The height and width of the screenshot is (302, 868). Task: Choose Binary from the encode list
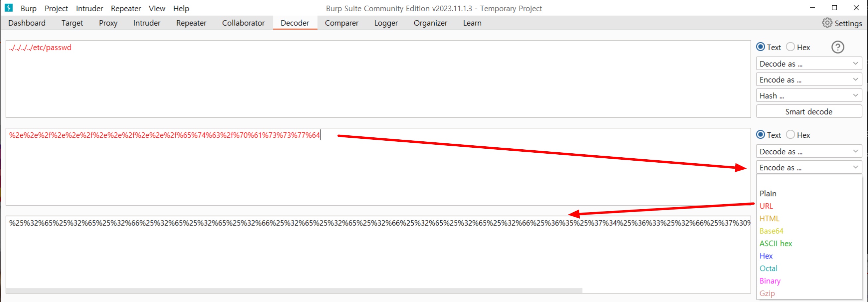coord(809,281)
